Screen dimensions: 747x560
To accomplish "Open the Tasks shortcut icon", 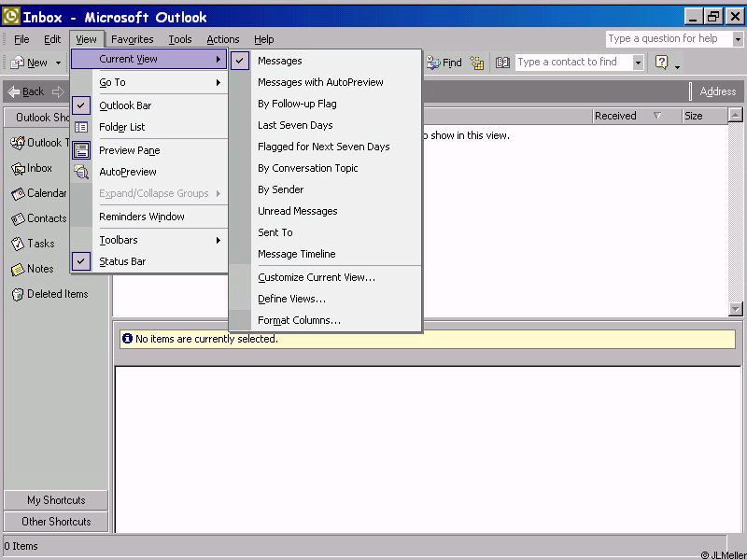I will coord(18,244).
